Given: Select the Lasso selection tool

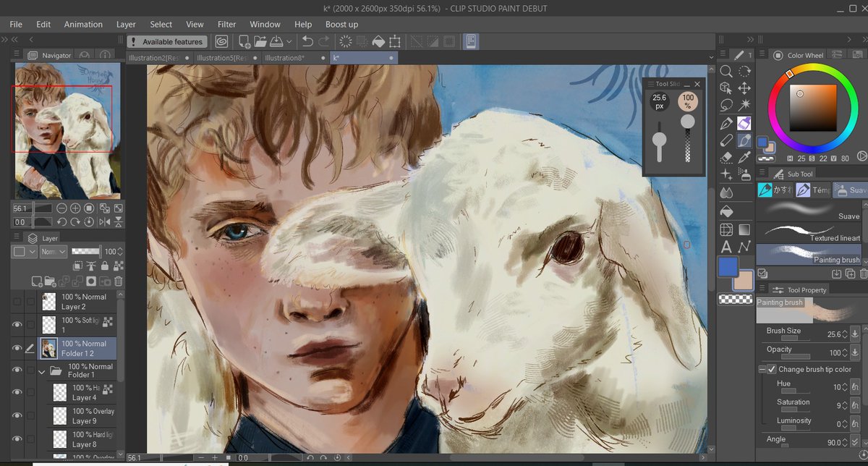Looking at the screenshot, I should [726, 105].
